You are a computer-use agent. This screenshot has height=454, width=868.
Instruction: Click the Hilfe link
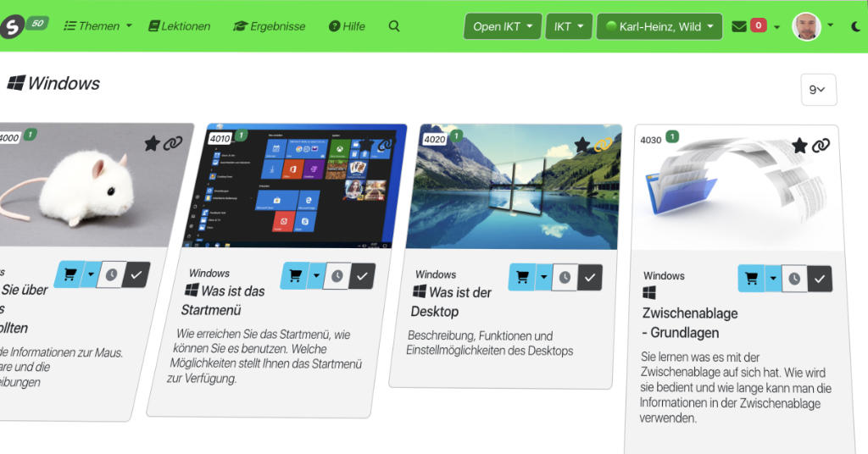tap(347, 26)
